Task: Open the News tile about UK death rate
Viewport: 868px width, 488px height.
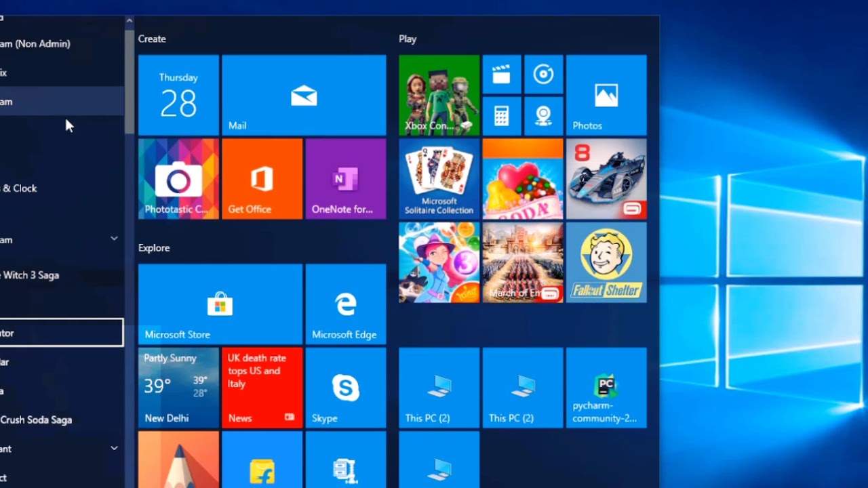Action: pos(262,388)
